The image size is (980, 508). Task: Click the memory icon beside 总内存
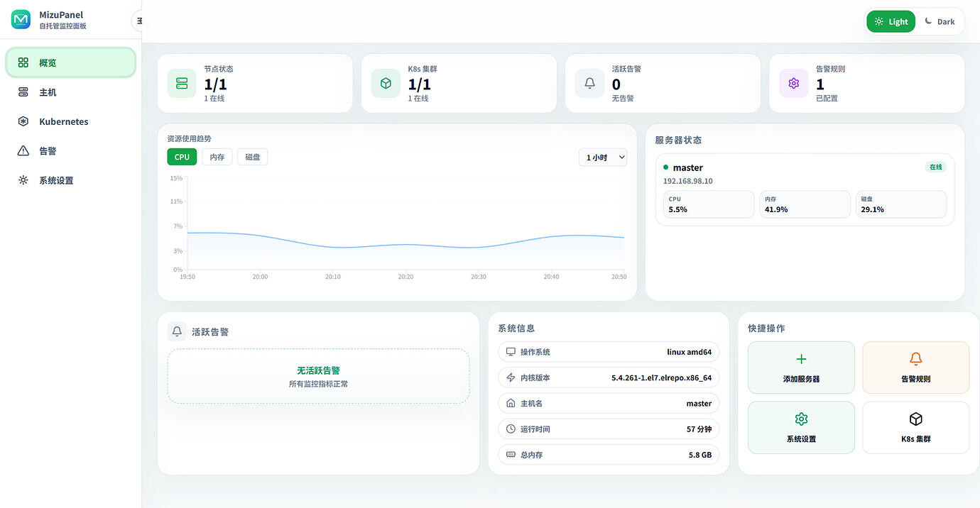coord(511,454)
